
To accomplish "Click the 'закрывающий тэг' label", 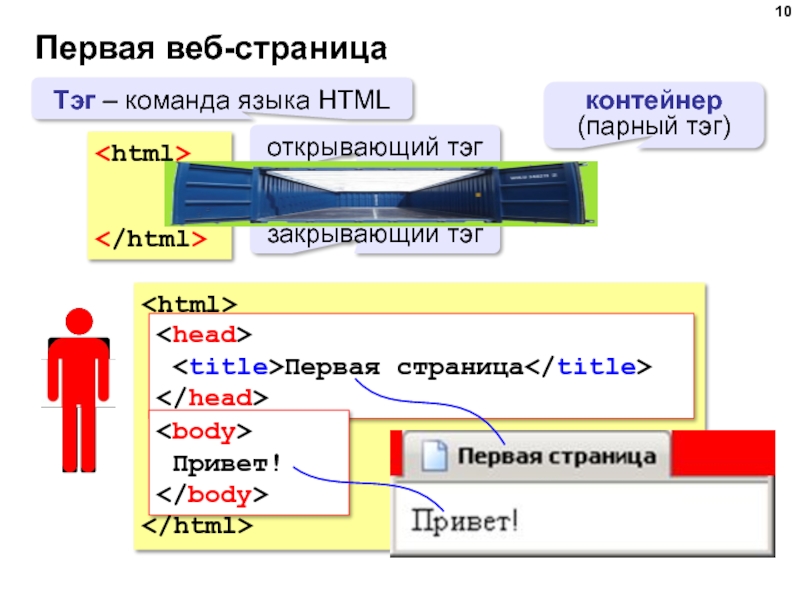I will click(374, 237).
